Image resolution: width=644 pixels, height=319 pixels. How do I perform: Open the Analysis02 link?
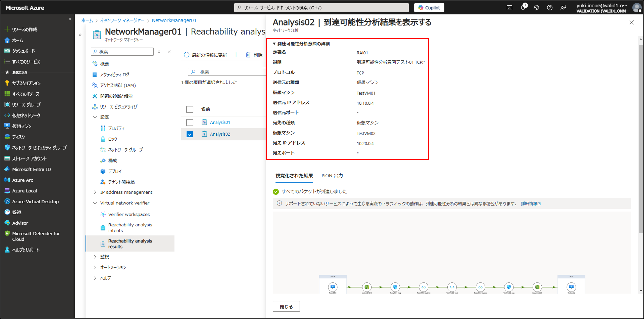[220, 134]
